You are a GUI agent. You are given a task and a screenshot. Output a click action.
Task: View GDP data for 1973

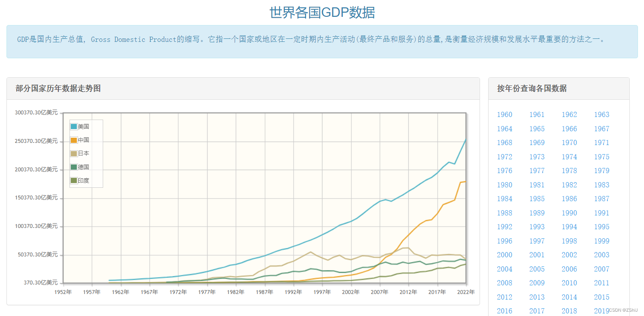[x=537, y=157]
